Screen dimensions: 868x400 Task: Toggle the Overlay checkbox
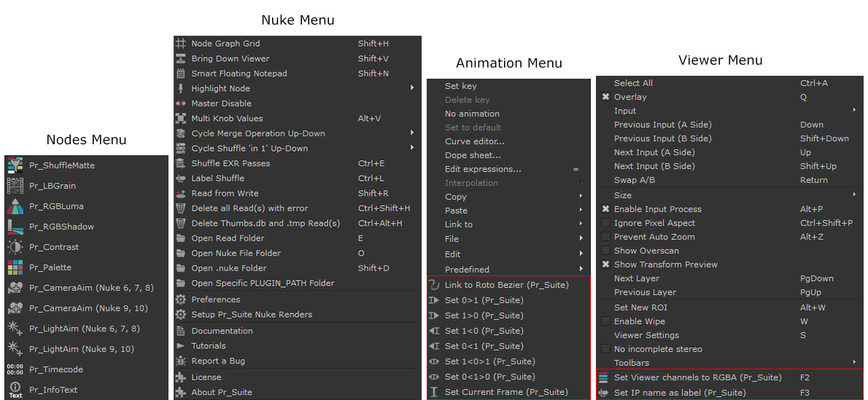pyautogui.click(x=605, y=97)
